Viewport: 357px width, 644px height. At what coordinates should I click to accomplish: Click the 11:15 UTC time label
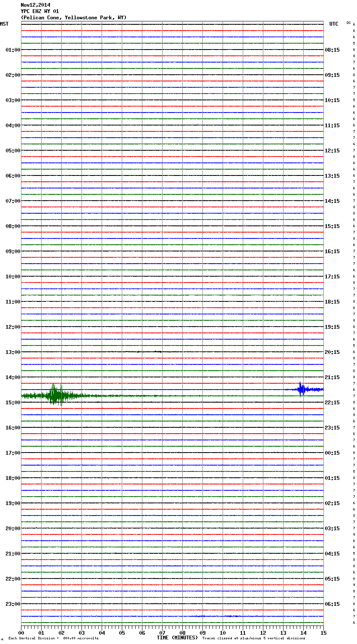[x=332, y=126]
